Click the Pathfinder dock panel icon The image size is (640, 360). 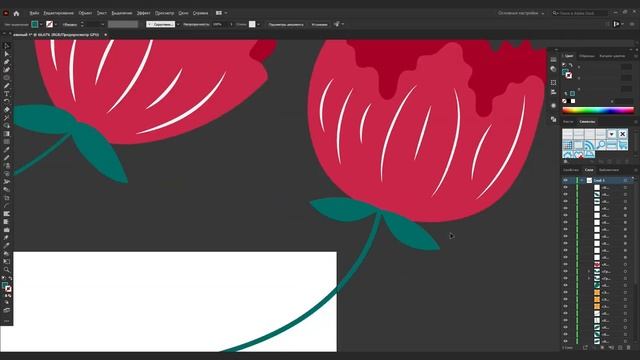[553, 119]
